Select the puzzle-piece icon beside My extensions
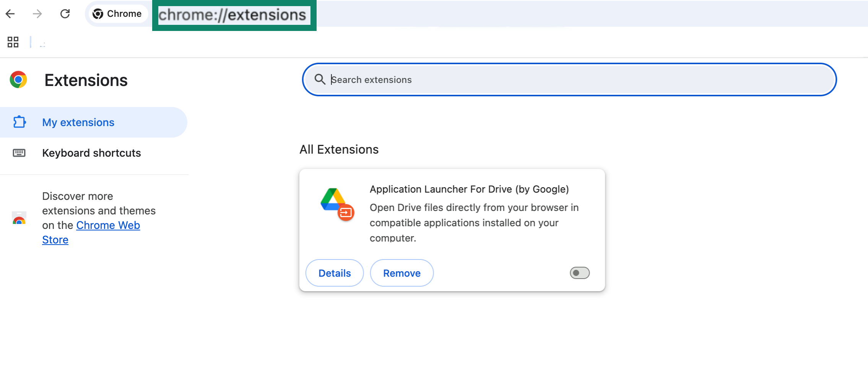This screenshot has height=386, width=868. (x=19, y=122)
